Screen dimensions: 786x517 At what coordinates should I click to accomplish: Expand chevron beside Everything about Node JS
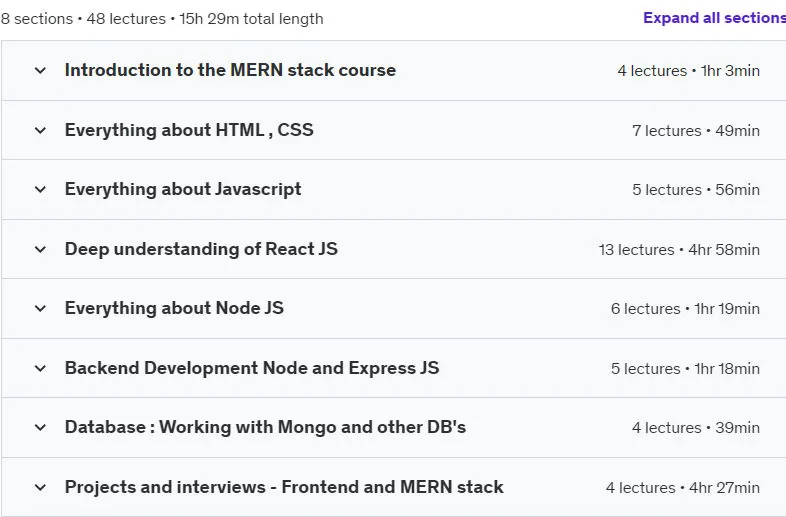click(40, 308)
